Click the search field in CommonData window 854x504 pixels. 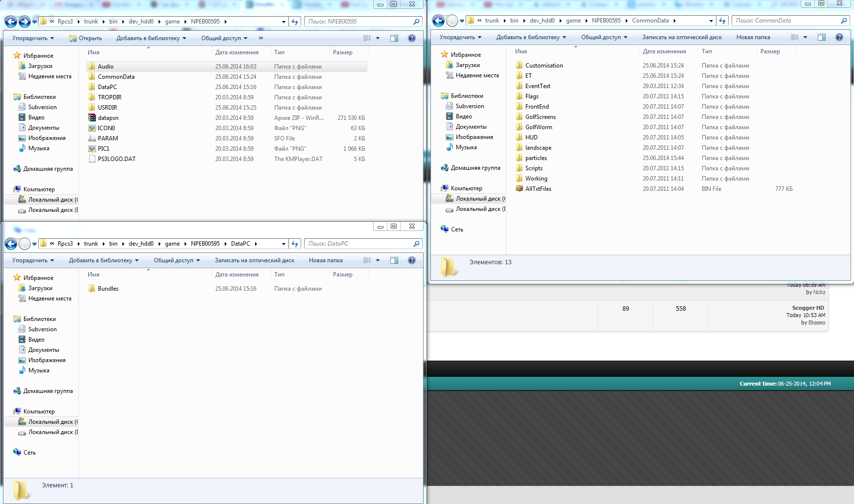[x=786, y=21]
